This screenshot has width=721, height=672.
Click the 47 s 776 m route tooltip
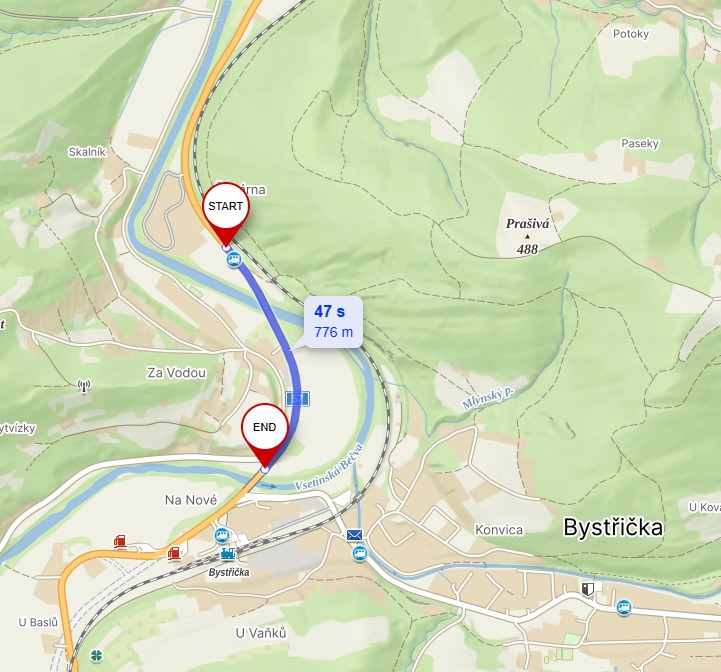333,322
